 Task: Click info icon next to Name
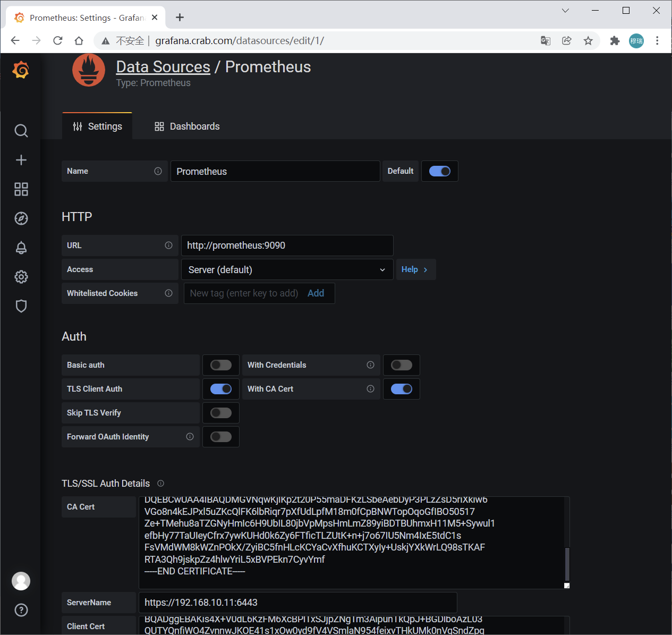pyautogui.click(x=158, y=171)
